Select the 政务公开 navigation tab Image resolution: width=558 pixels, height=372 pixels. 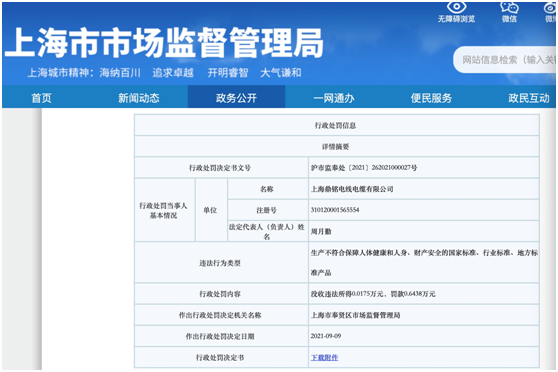coord(236,98)
